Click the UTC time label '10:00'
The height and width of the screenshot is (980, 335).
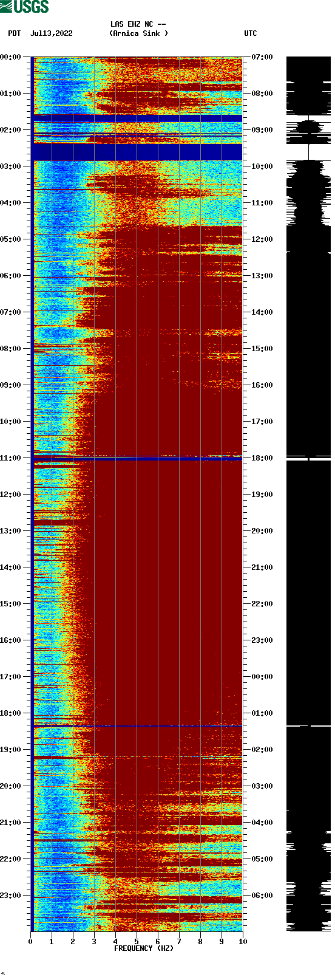(x=262, y=166)
